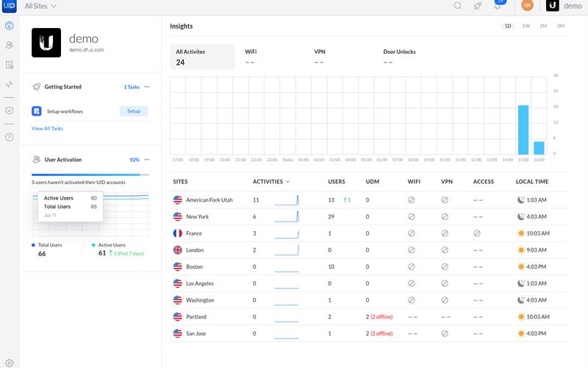
Task: Click the VPN disabled icon for San Jose
Action: tap(445, 333)
